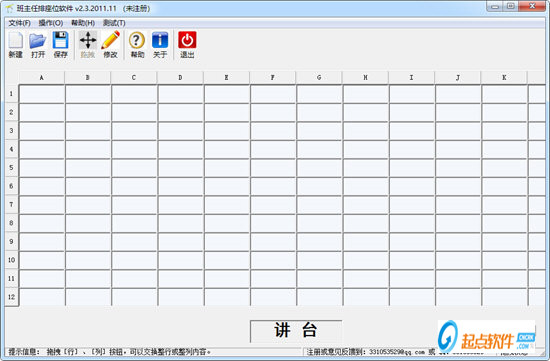
Task: Click seat cell at column H row 9
Action: coord(366,242)
